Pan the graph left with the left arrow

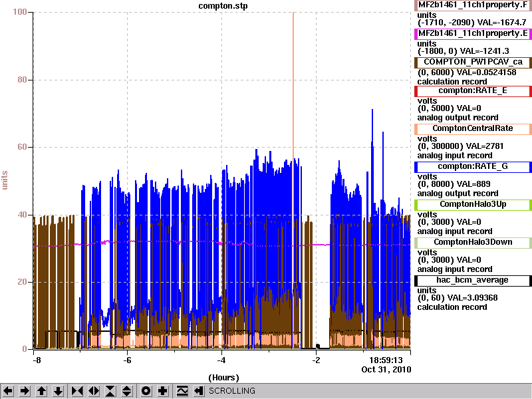coord(9,391)
